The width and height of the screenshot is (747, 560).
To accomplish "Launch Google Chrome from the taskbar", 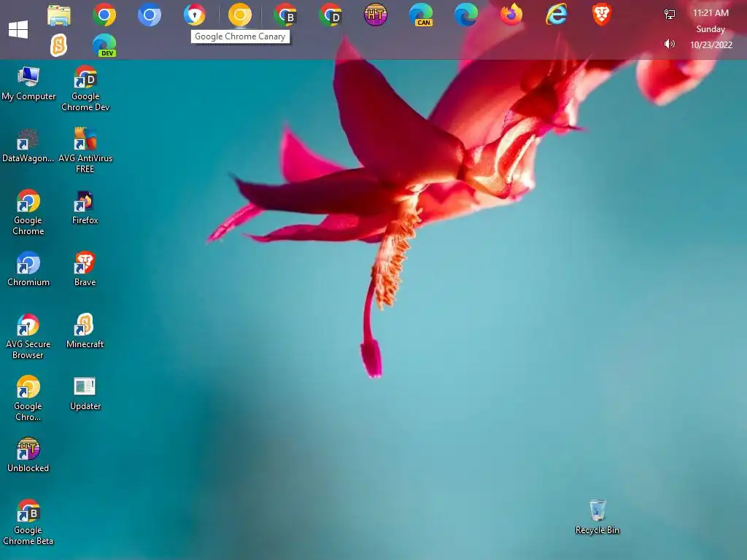I will (x=104, y=15).
